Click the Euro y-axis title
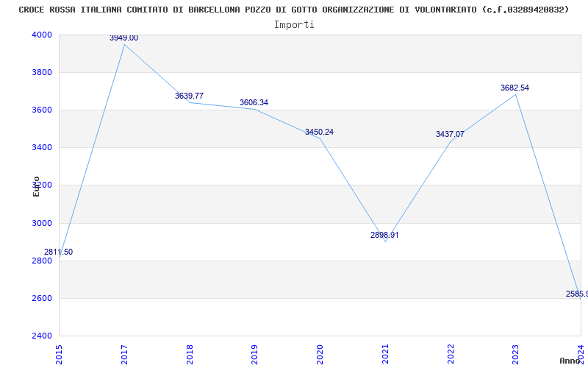 point(36,186)
